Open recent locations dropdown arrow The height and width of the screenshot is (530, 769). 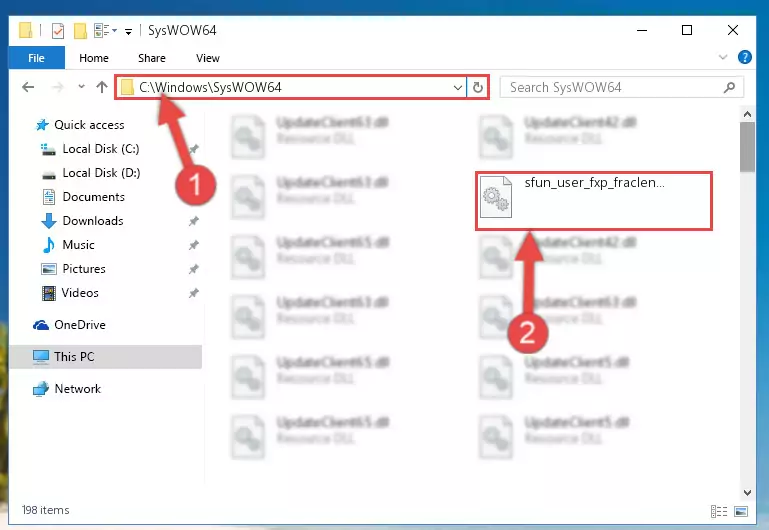81,87
